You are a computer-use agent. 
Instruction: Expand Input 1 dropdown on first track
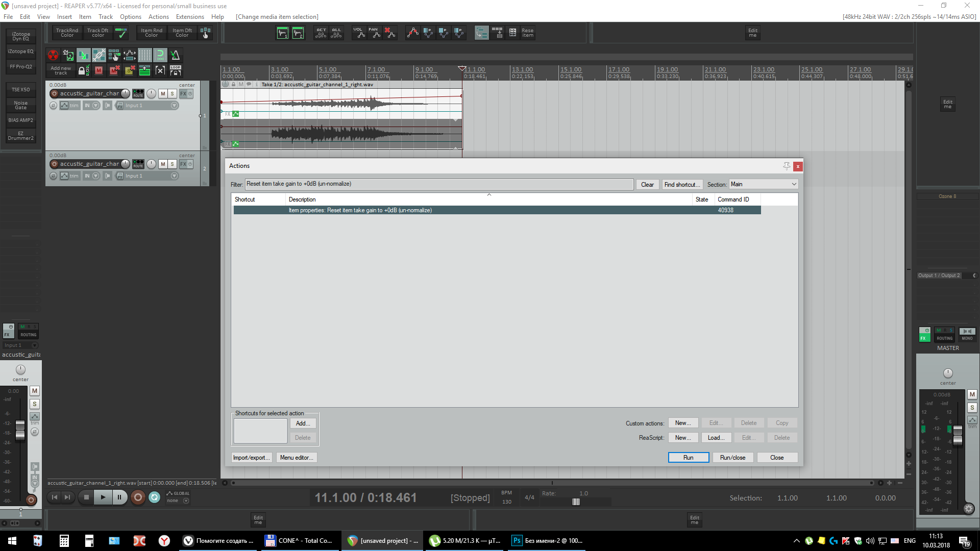(x=174, y=106)
